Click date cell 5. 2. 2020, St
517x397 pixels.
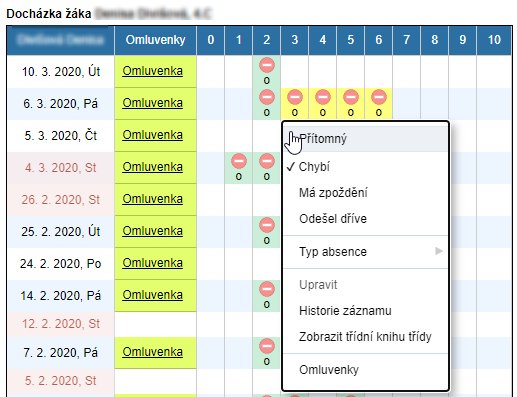coord(61,381)
